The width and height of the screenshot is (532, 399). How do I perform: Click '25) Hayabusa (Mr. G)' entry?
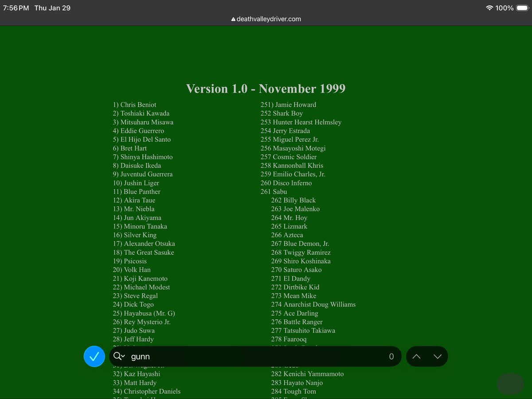(x=144, y=313)
